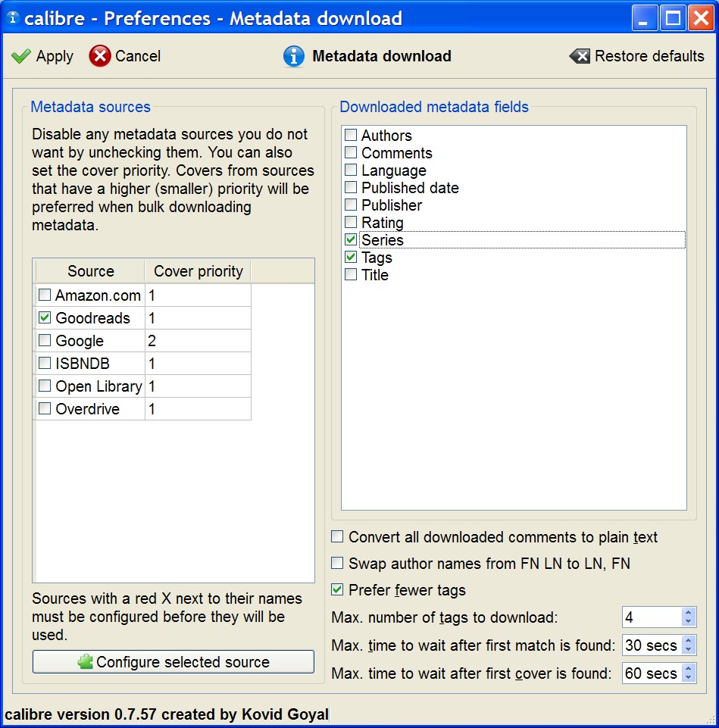
Task: Click the Cover priority column header
Action: coord(199,270)
